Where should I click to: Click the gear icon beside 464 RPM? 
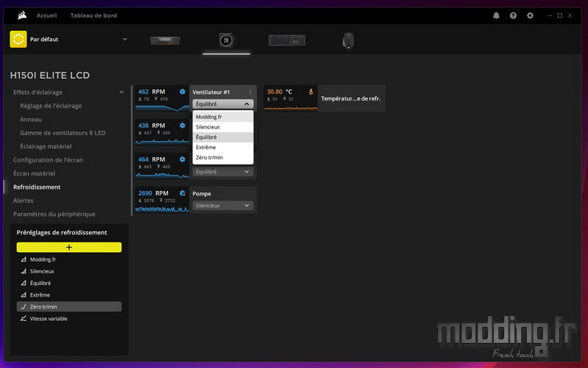coord(182,159)
